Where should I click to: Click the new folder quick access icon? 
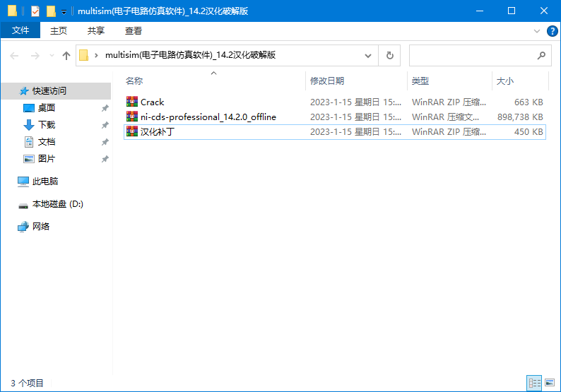pos(51,11)
